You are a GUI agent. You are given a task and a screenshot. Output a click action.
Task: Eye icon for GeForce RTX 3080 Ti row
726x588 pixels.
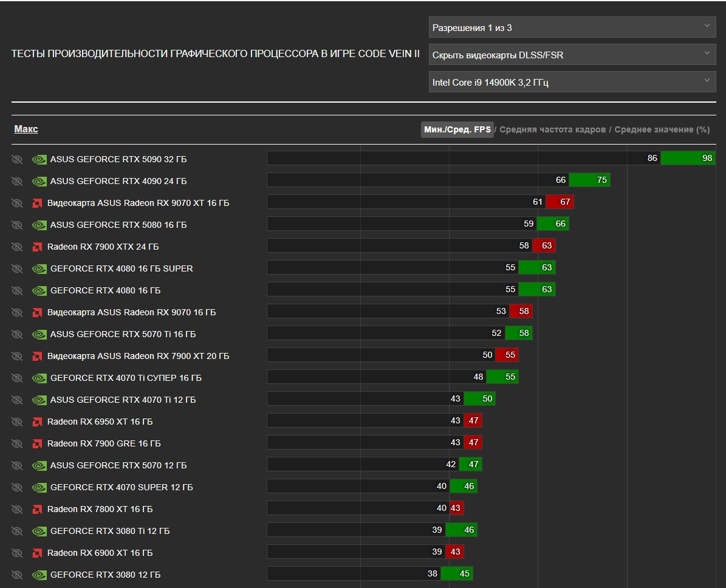click(x=17, y=531)
